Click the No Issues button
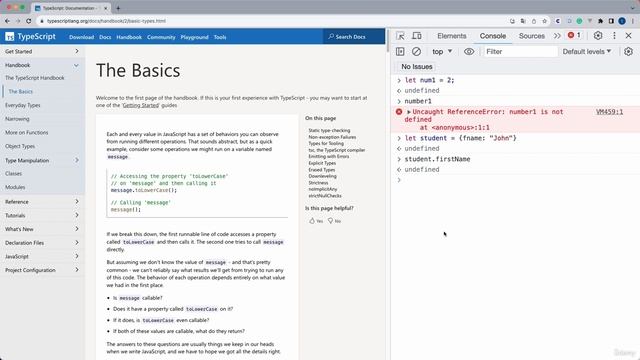Image resolution: width=640 pixels, height=360 pixels. click(416, 67)
